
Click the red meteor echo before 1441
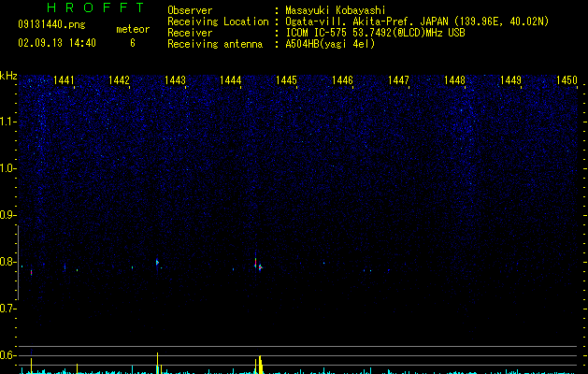[31, 273]
